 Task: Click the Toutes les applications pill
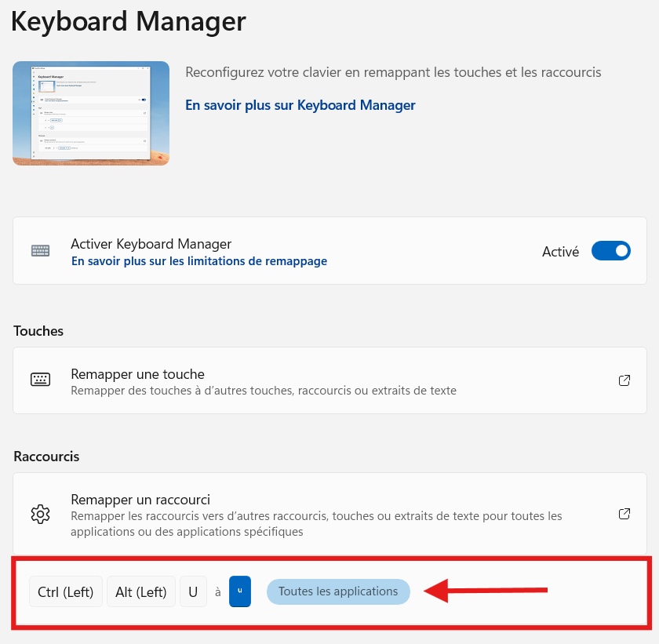point(338,591)
